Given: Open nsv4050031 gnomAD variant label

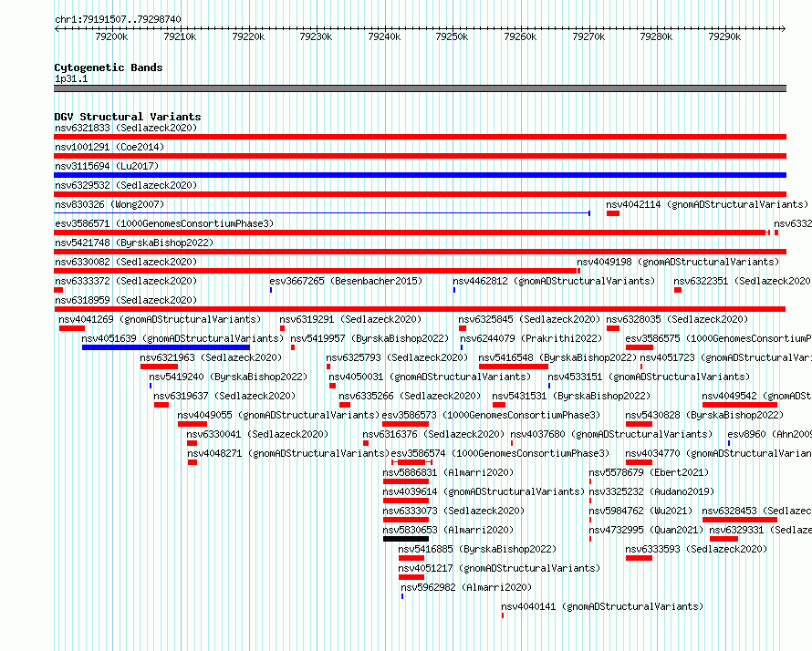Looking at the screenshot, I should (x=430, y=377).
